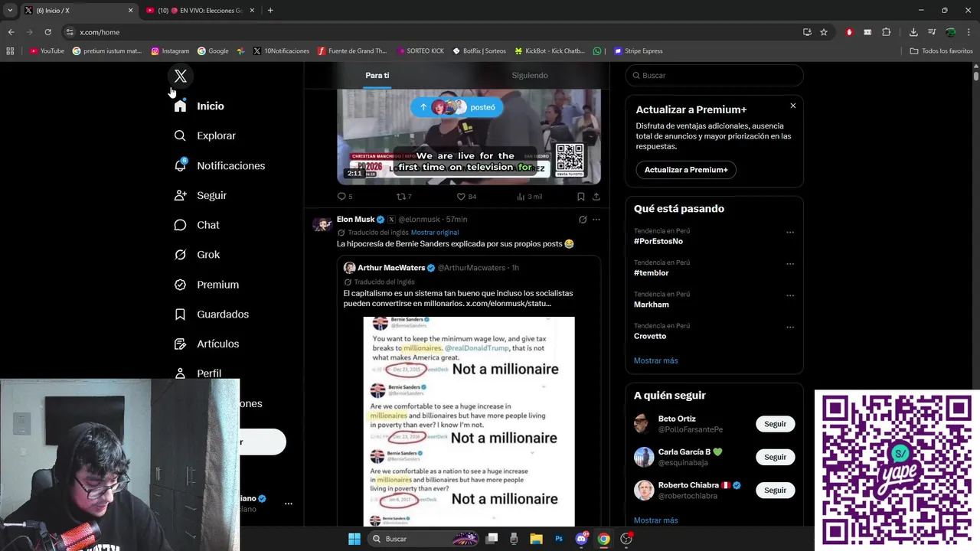Open Seguir in sidebar
This screenshot has width=980, height=551.
coord(200,195)
